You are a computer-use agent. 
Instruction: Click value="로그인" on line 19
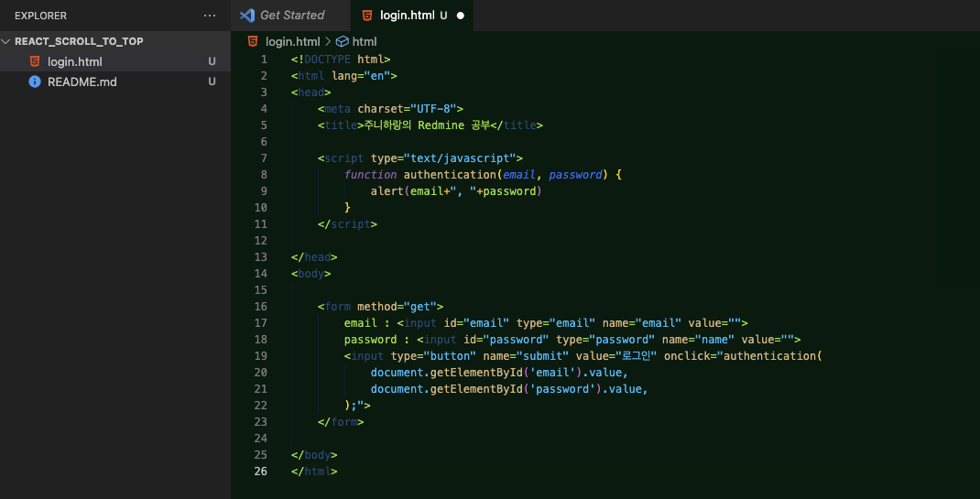pos(615,356)
